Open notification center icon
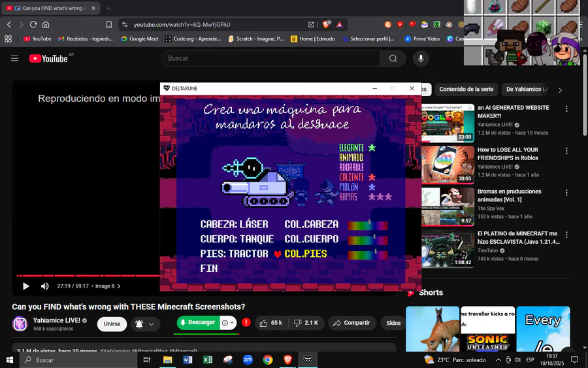 click(x=574, y=360)
